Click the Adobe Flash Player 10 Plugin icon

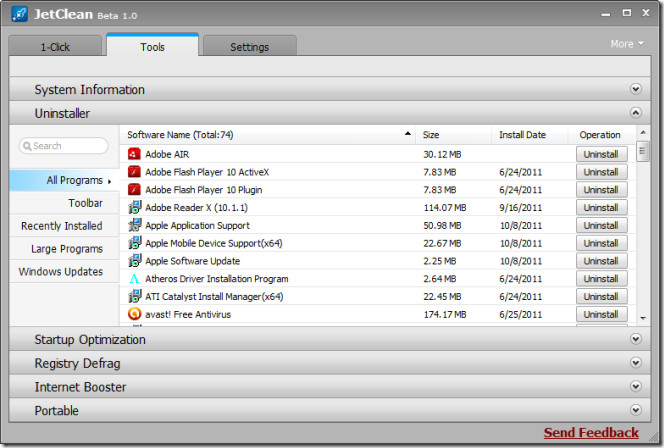tap(134, 190)
